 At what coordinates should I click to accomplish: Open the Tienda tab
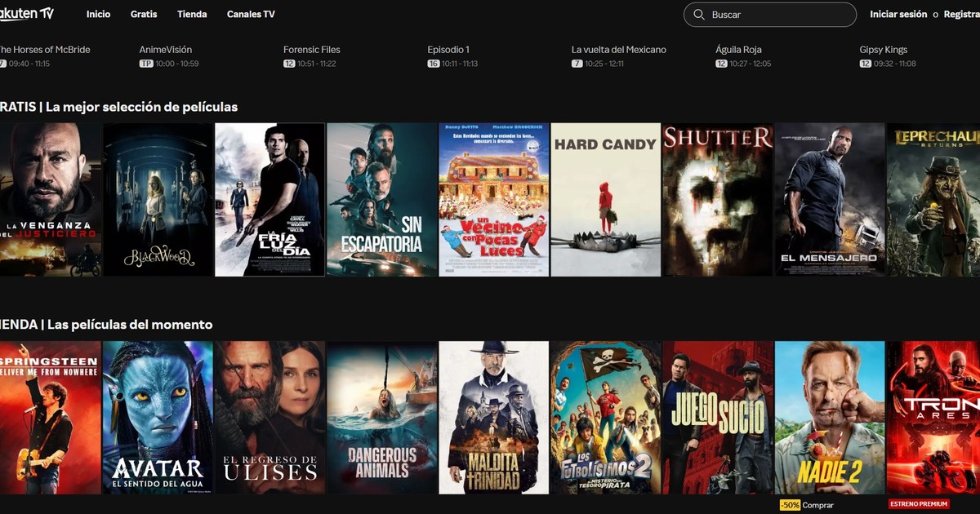(192, 15)
